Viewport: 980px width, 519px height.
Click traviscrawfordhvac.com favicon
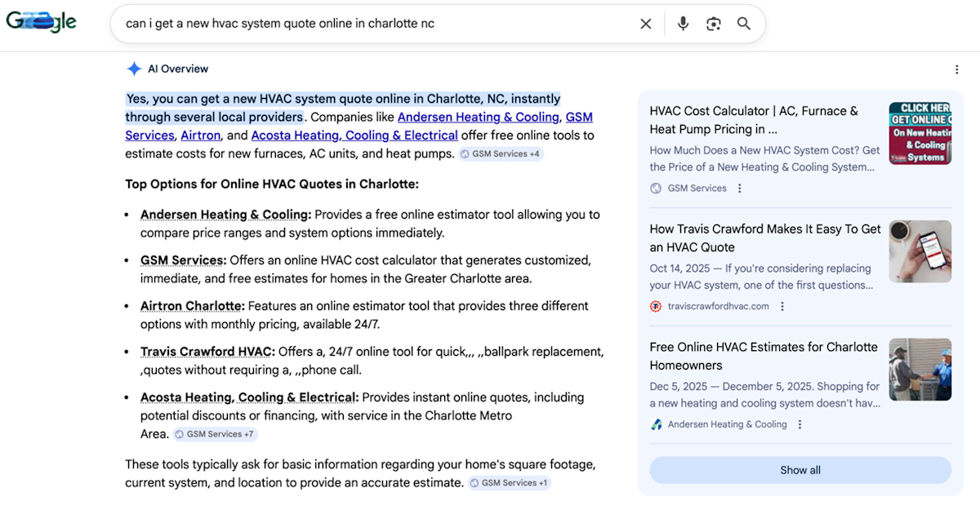coord(656,307)
